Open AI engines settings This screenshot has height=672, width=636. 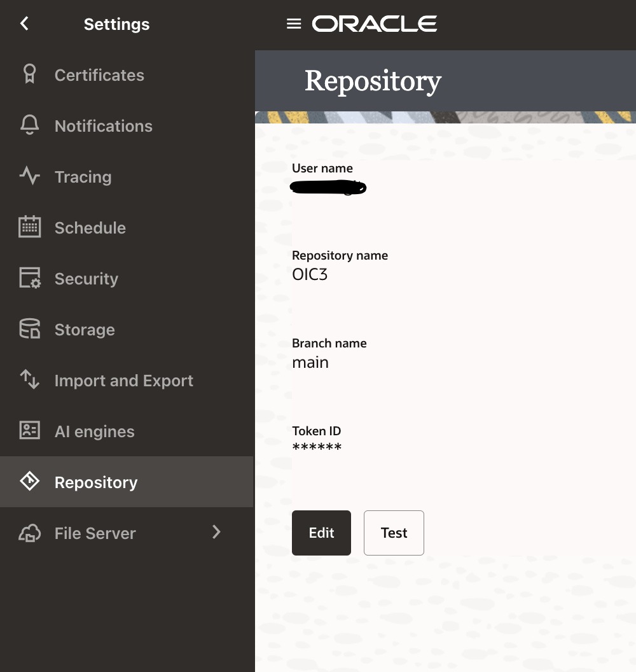coord(127,431)
